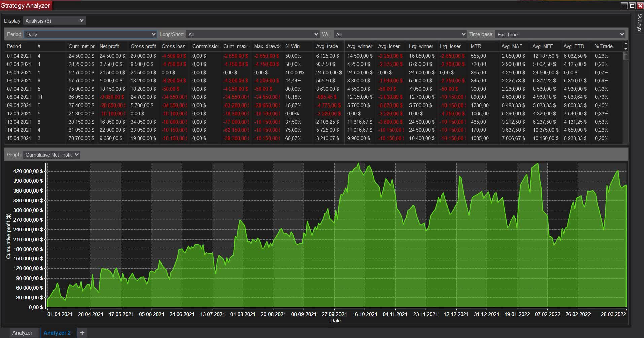The image size is (644, 338).
Task: Click the Cum. max. column header
Action: [x=236, y=46]
